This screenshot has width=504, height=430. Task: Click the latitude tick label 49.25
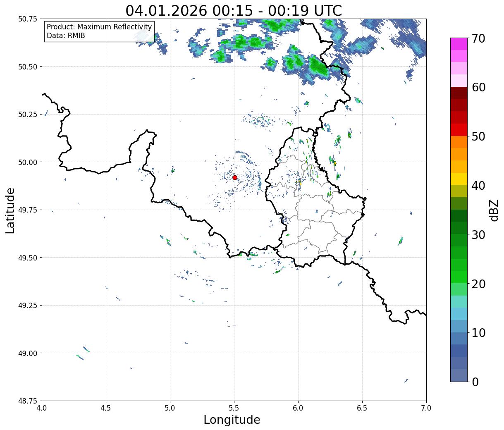pos(28,306)
